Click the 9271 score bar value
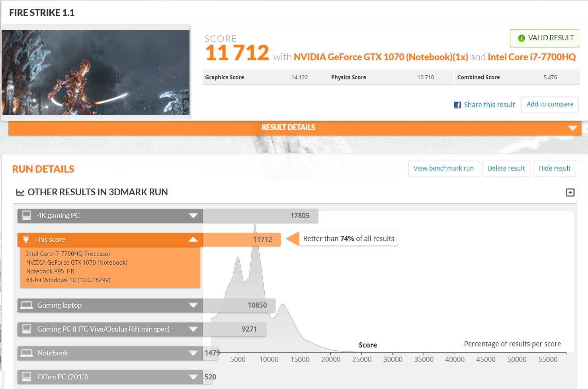Screen dimensions: 588x389 coord(249,329)
